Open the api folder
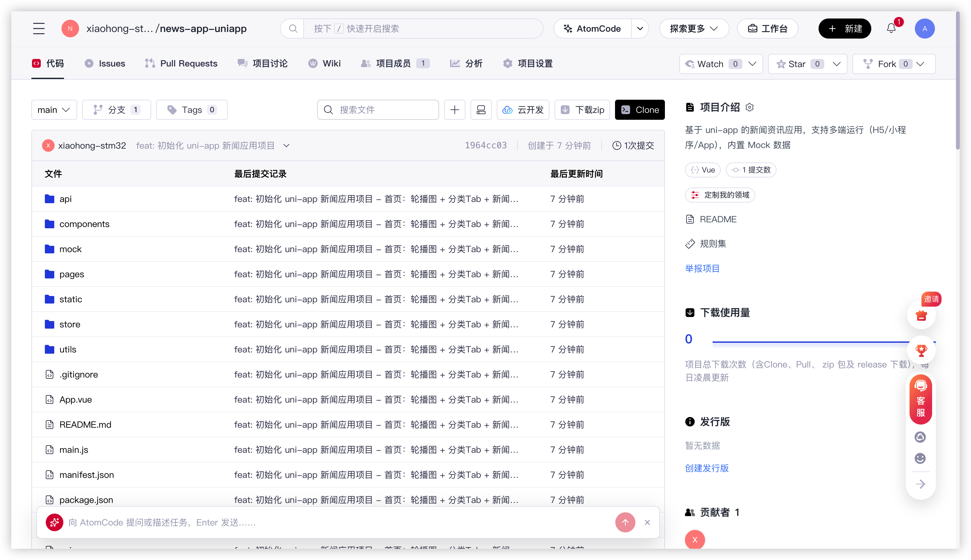Image resolution: width=971 pixels, height=560 pixels. [x=66, y=199]
